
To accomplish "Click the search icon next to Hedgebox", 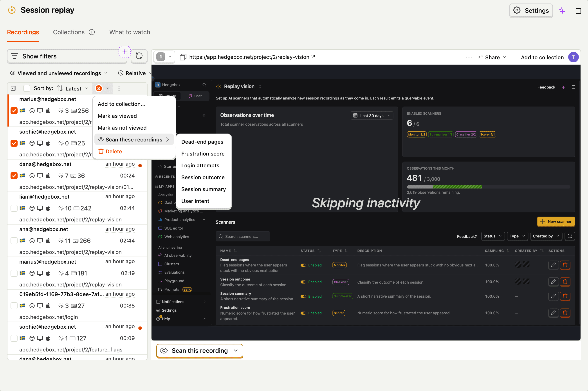I will click(x=204, y=85).
